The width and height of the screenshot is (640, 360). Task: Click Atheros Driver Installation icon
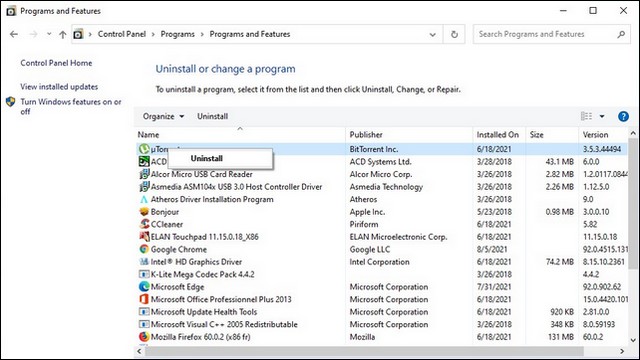(x=144, y=199)
